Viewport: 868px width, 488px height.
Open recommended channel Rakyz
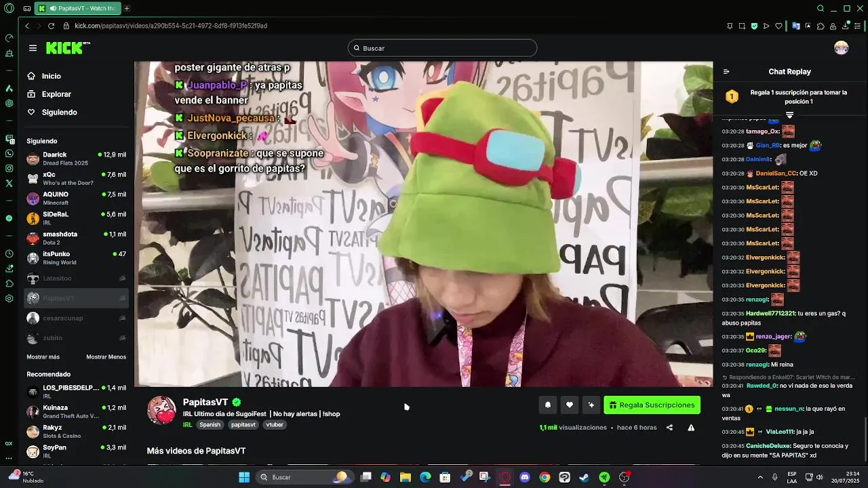coord(77,431)
